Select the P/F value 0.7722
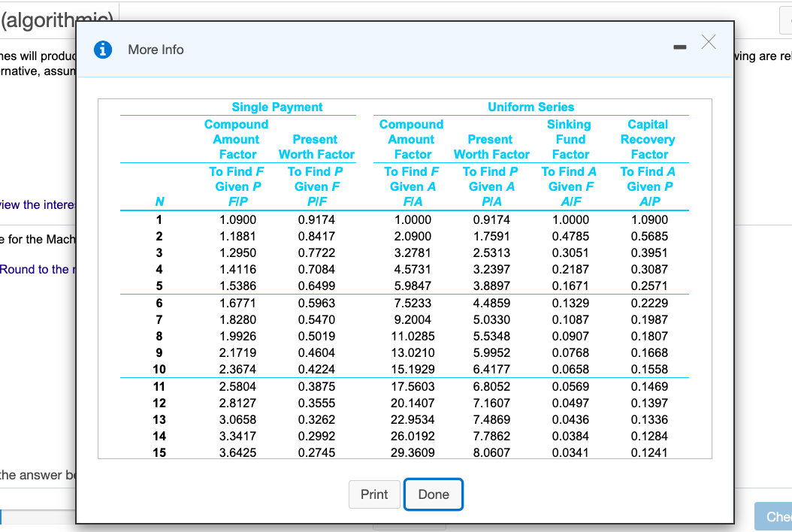The image size is (792, 532). [316, 252]
